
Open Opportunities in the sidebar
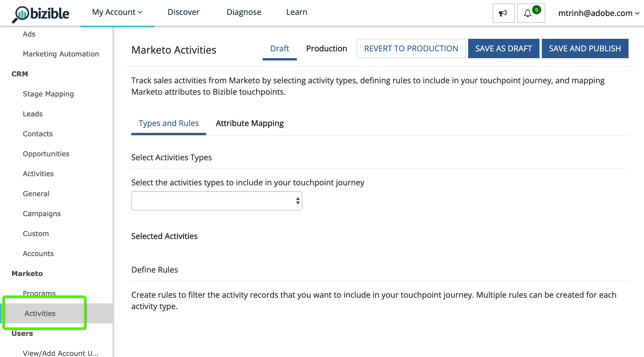pos(46,154)
